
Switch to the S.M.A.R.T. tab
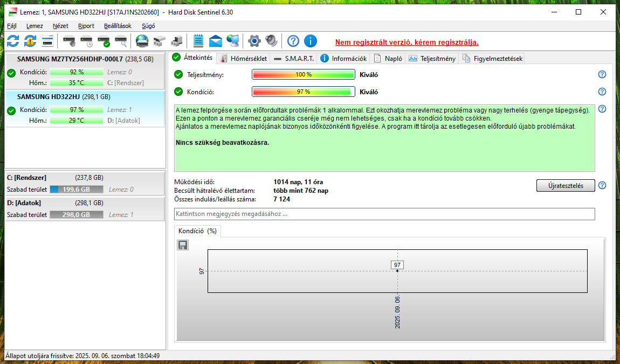pos(294,59)
